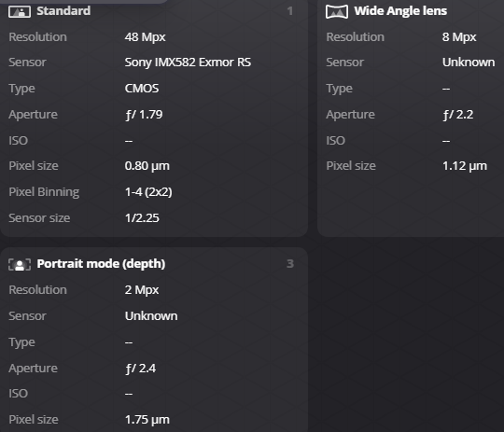Click the f/ 1.79 aperture value
This screenshot has width=504, height=432.
pyautogui.click(x=144, y=115)
